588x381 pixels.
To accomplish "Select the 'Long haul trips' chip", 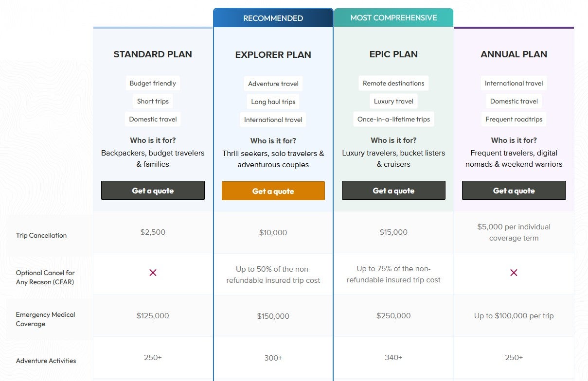I will click(273, 101).
